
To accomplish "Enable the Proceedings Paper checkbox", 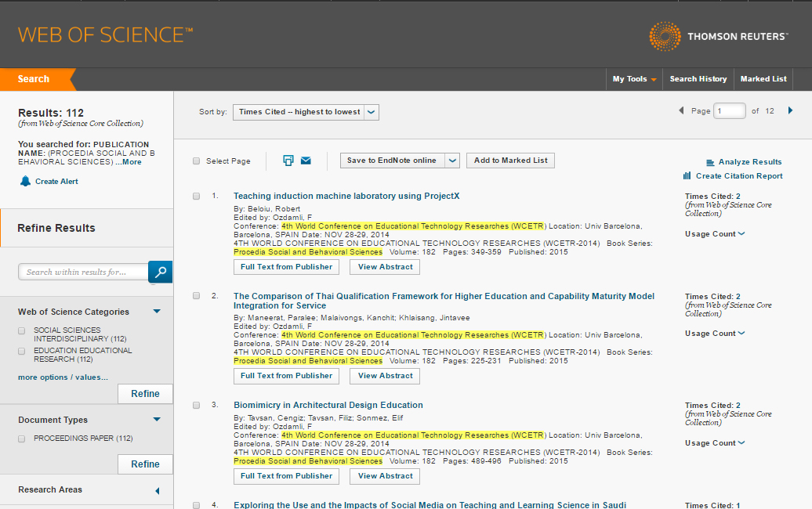I will coord(22,439).
